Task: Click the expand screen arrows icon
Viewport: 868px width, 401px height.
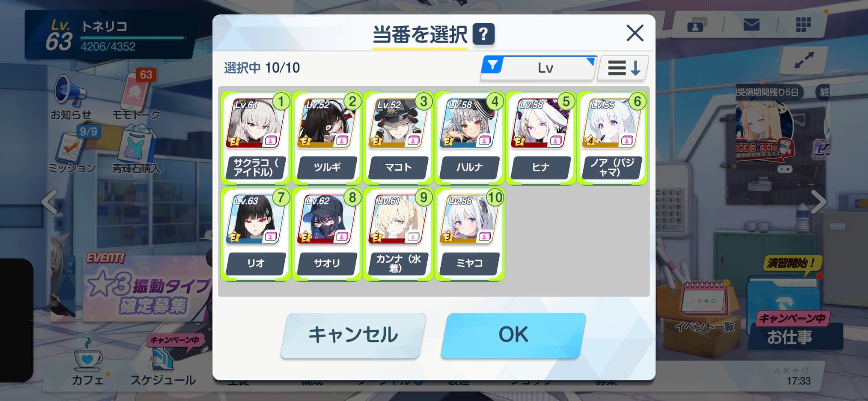Action: tap(804, 60)
